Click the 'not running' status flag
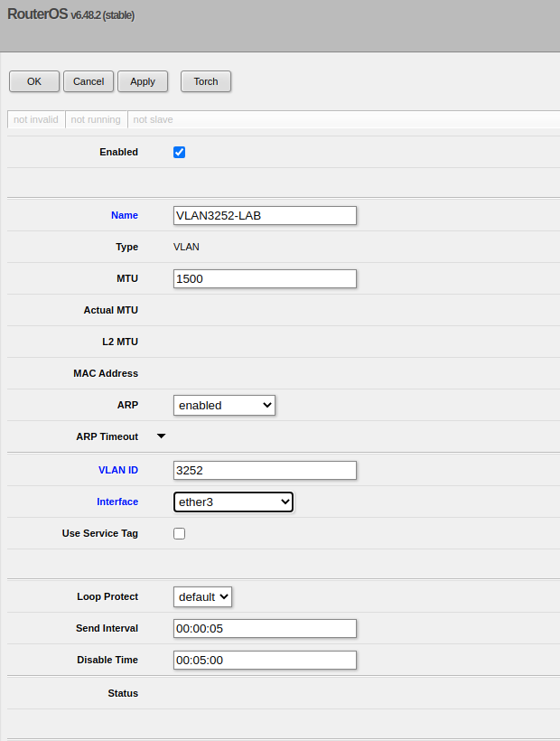560x741 pixels. (96, 119)
